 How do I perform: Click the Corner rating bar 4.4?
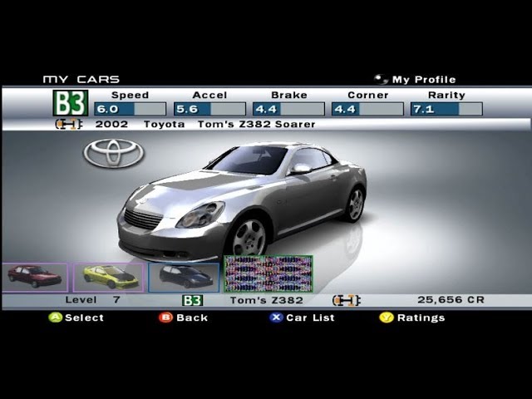367,109
